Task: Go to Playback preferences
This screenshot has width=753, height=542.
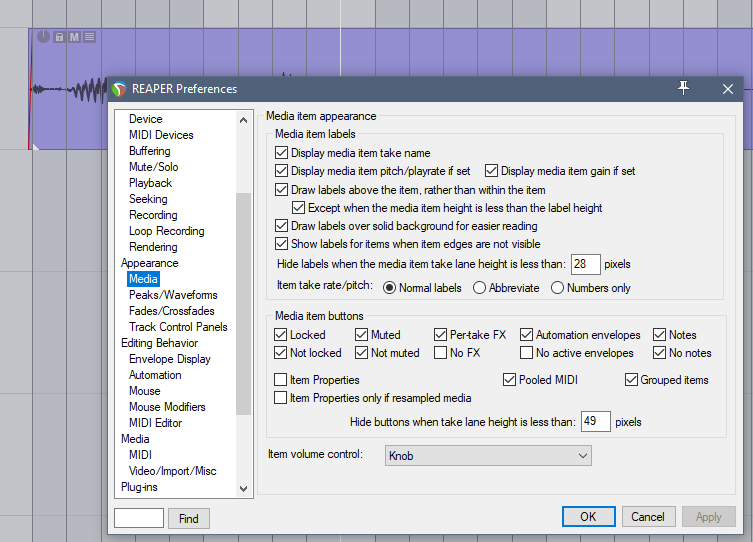Action: coord(150,183)
